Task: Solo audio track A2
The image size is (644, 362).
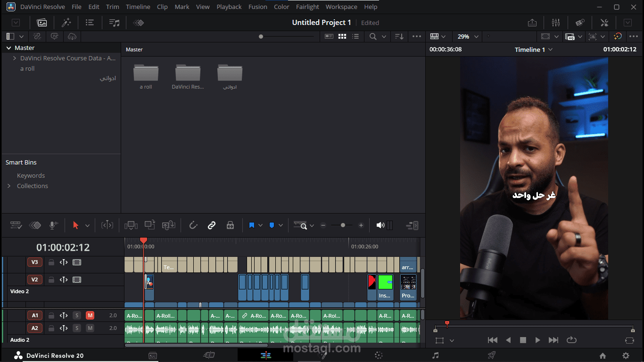Action: pyautogui.click(x=77, y=328)
